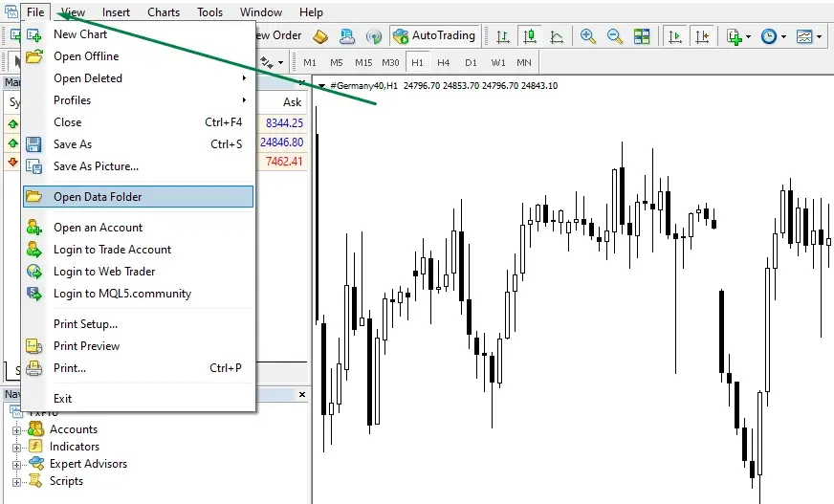Toggle chart shift button
The height and width of the screenshot is (504, 834).
(702, 36)
